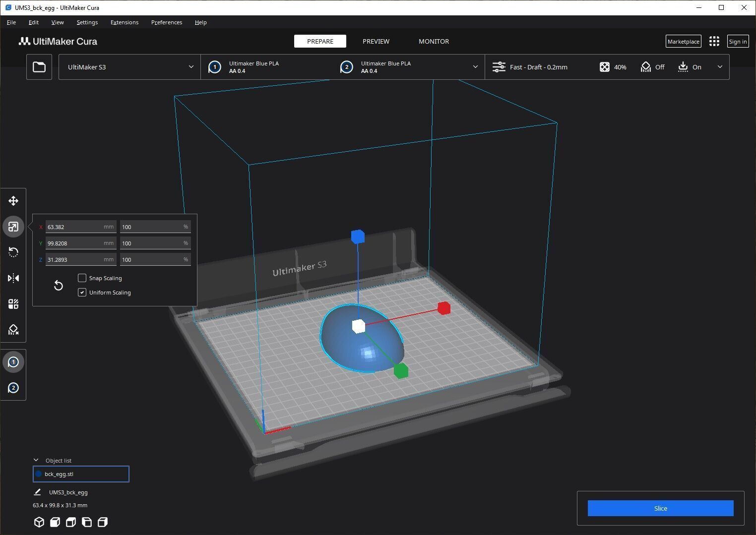
Task: Open the View menu
Action: [x=58, y=22]
